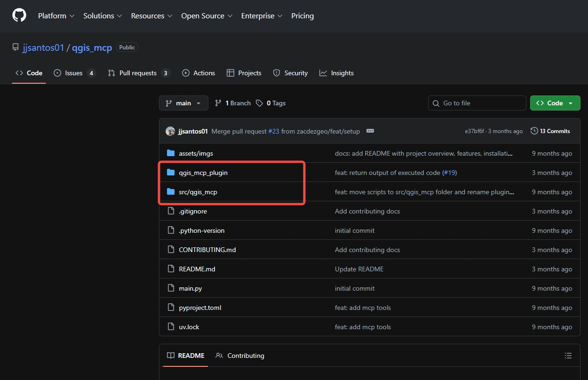
Task: Expand the Open Source menu
Action: (x=207, y=16)
